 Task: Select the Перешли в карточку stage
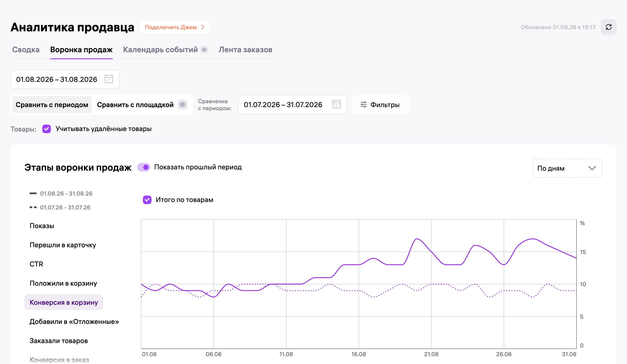point(63,245)
